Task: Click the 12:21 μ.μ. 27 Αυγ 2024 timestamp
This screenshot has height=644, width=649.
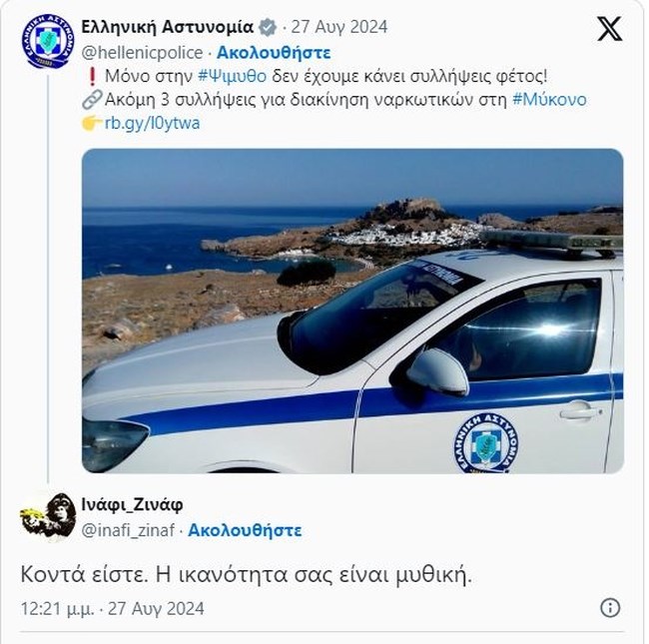Action: (x=112, y=609)
